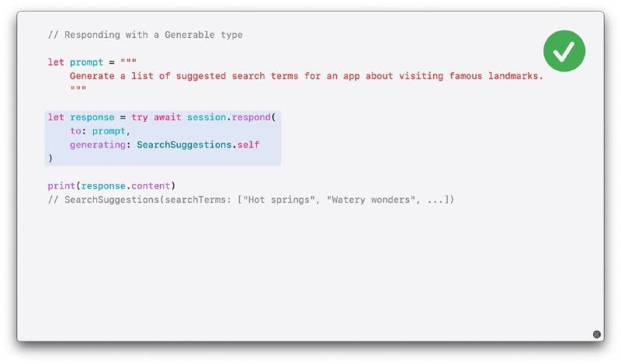
Task: Click "Watery wonders" in the output comment
Action: coord(371,199)
